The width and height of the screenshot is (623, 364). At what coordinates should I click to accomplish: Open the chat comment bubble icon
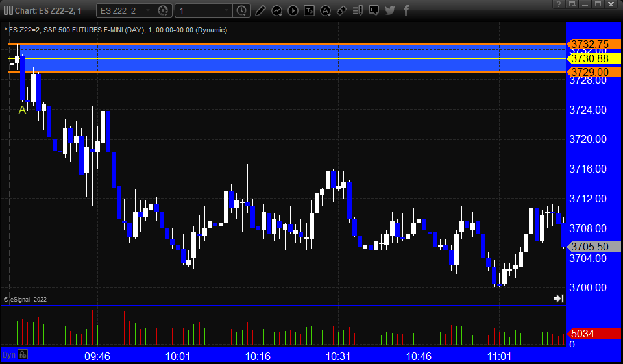click(x=374, y=10)
